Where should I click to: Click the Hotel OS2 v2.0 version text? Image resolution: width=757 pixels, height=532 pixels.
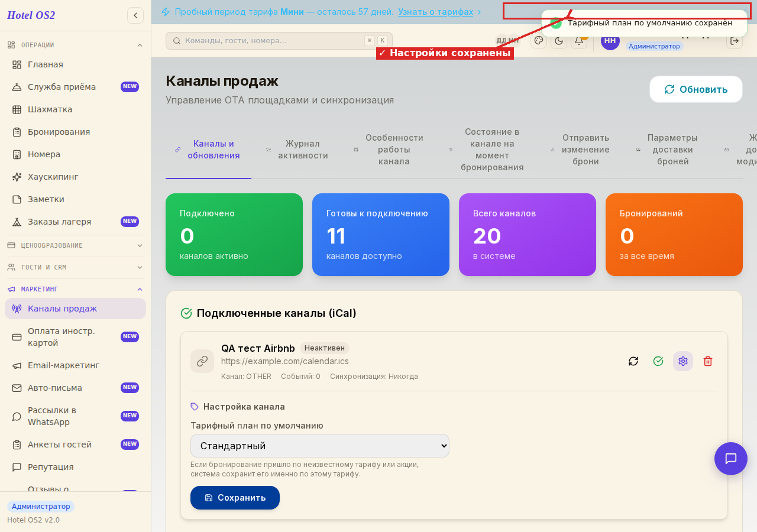click(x=33, y=520)
